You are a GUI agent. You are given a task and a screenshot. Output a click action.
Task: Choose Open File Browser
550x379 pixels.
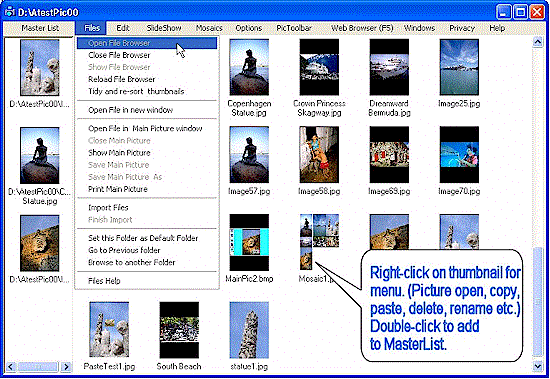pos(147,43)
